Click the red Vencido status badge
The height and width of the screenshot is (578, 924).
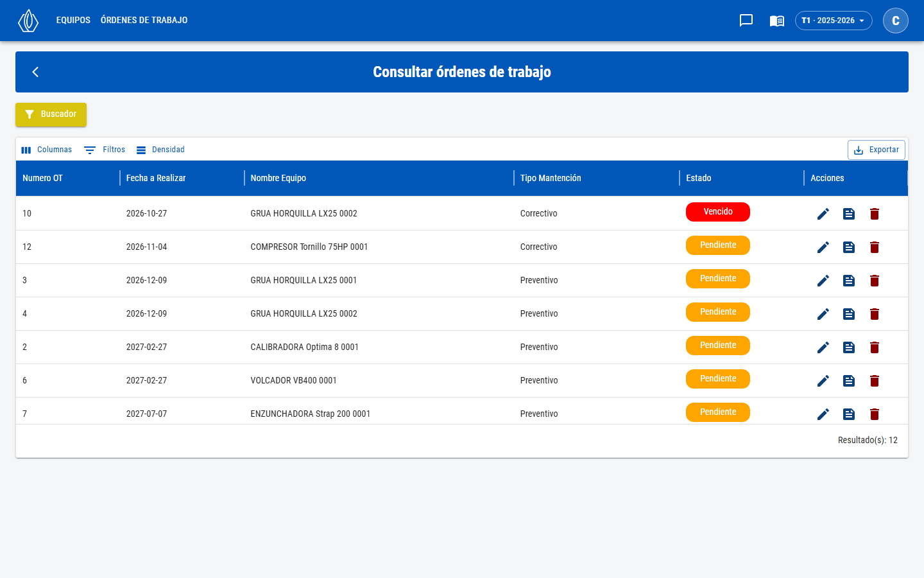[x=718, y=212]
